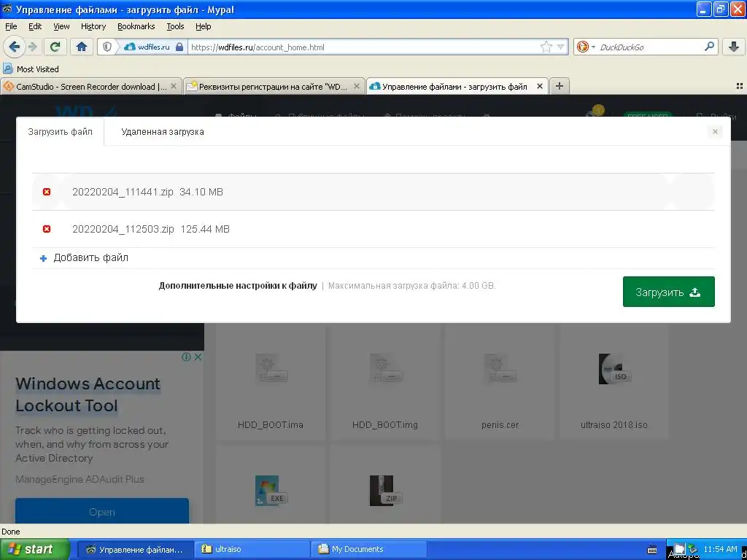Select the Удаленная загрузка dialog tab
Image resolution: width=747 pixels, height=560 pixels.
click(x=163, y=132)
